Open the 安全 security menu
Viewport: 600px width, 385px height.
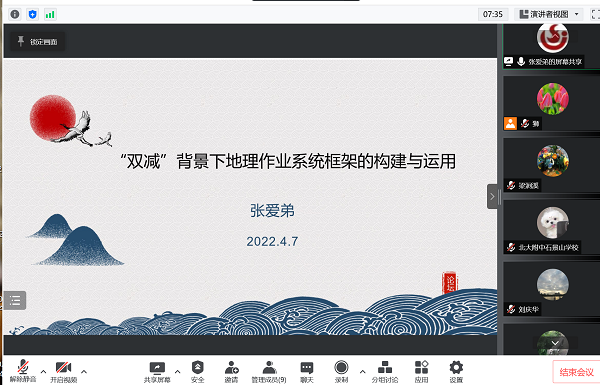point(197,372)
